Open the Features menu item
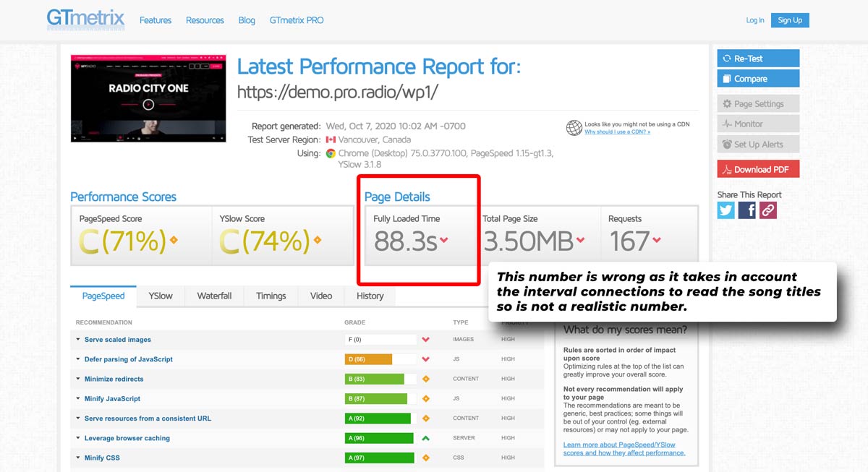 [156, 20]
